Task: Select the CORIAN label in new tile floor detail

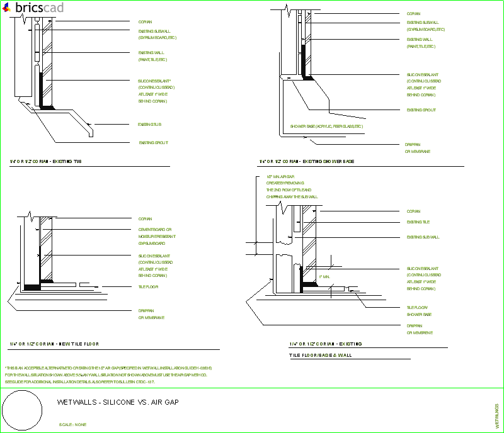Action: point(145,219)
